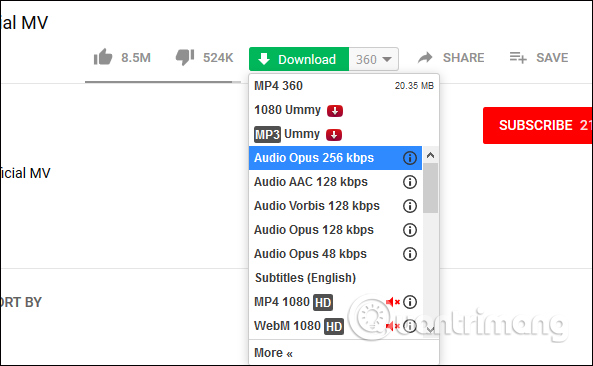593x366 pixels.
Task: Collapse list with More « link
Action: tap(273, 353)
